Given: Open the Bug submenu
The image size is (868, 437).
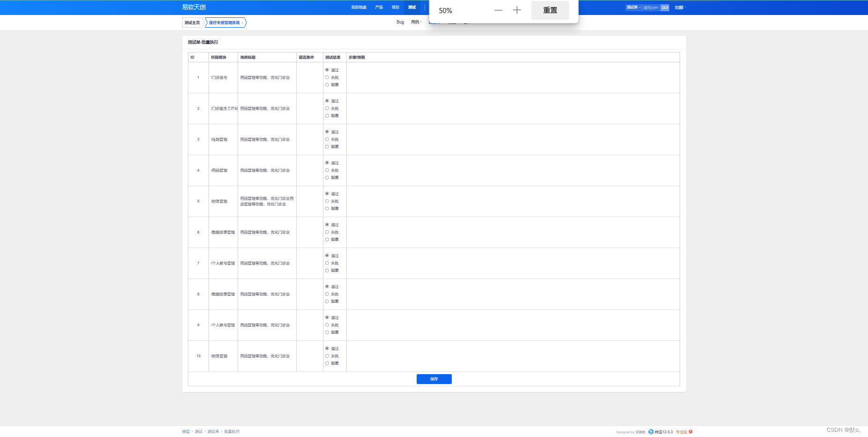Looking at the screenshot, I should click(400, 22).
